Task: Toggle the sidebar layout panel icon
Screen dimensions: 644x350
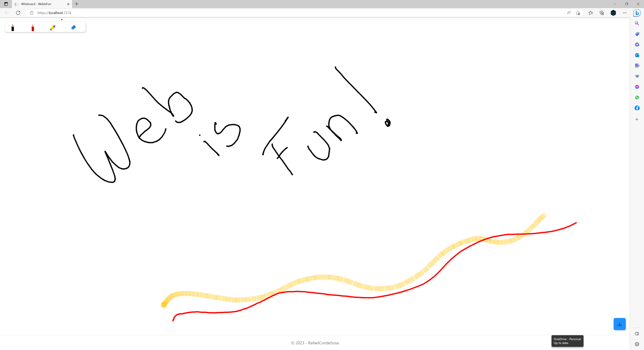Action: tap(637, 334)
